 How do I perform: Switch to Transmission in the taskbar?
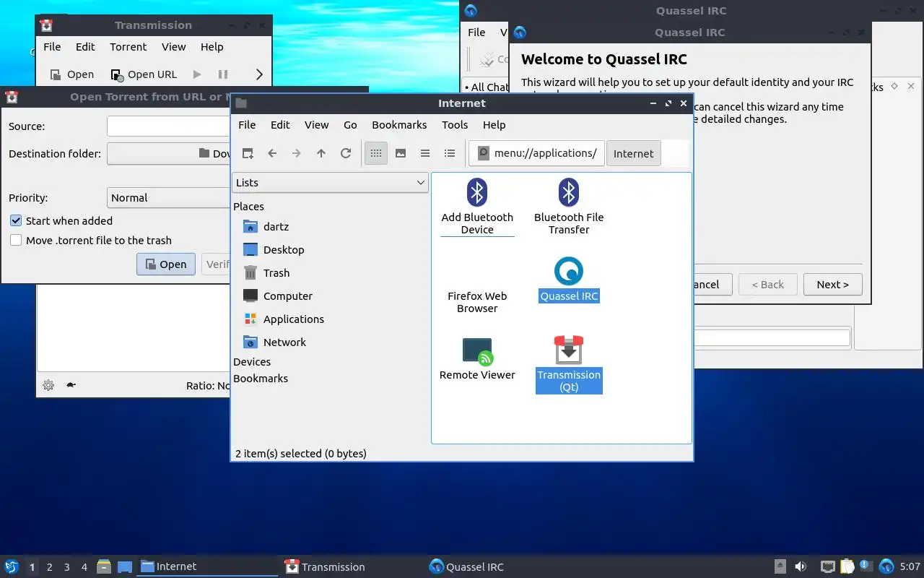352,567
